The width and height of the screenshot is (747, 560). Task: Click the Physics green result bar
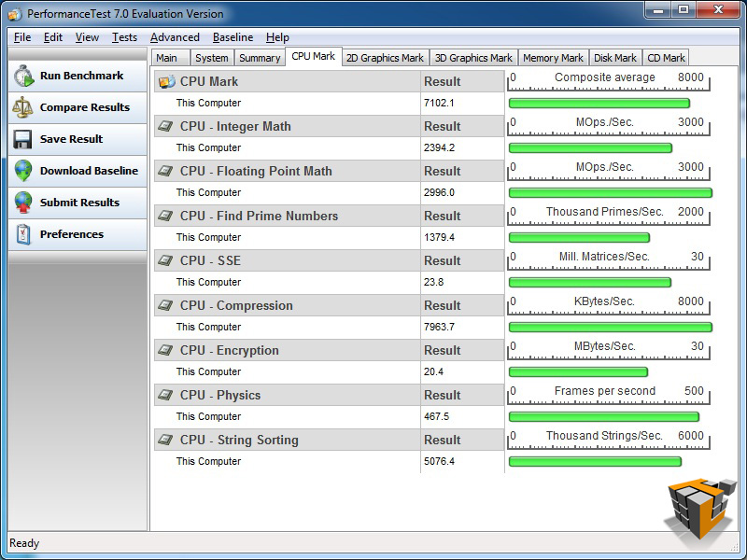tap(604, 416)
